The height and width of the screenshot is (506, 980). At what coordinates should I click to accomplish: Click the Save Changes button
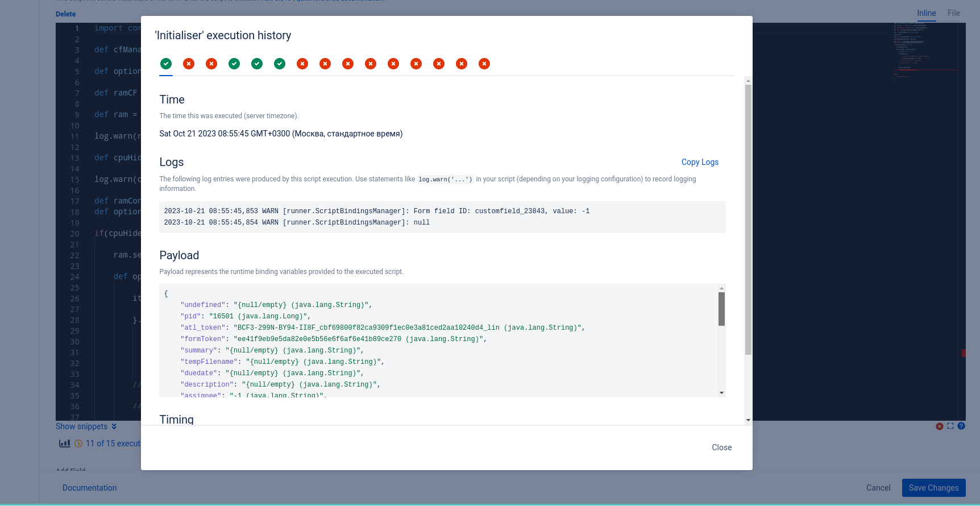(933, 488)
